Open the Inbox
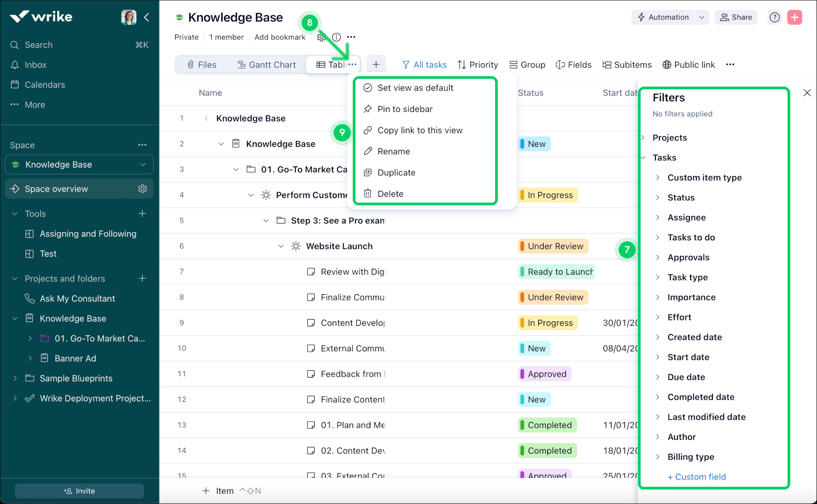 (x=36, y=64)
